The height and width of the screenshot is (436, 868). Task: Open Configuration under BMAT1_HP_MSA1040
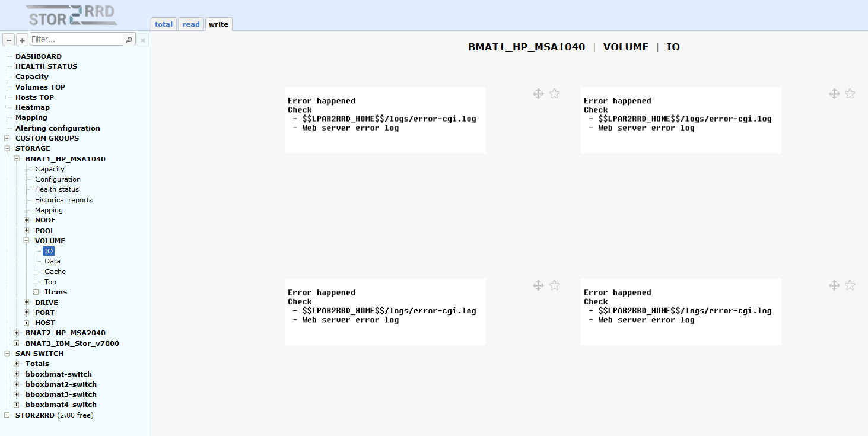[x=58, y=179]
